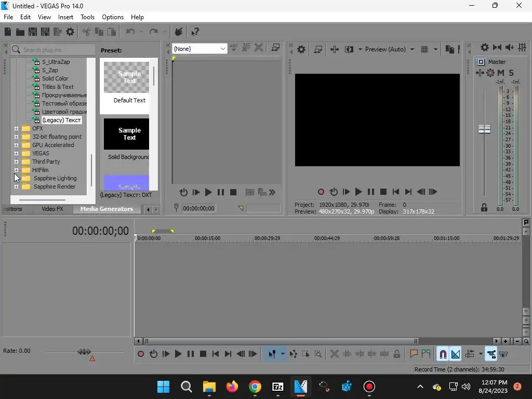Insert a marker with the marker icon
The height and width of the screenshot is (399, 532).
[x=414, y=354]
